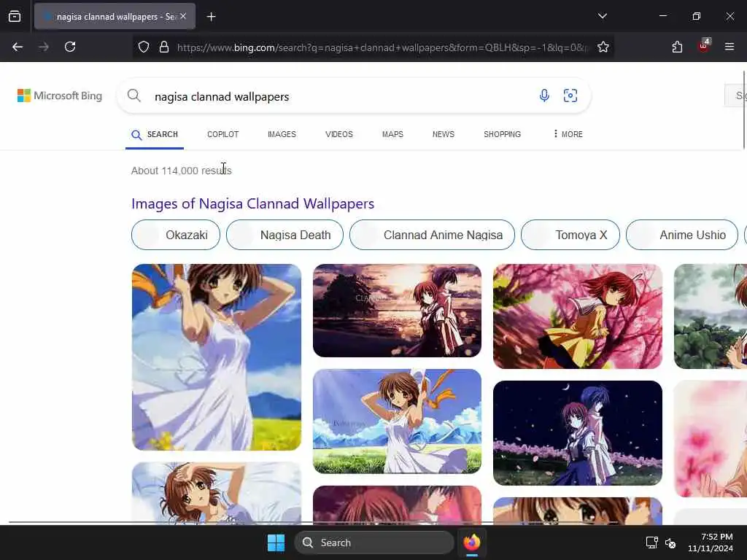The height and width of the screenshot is (560, 747).
Task: Switch to the MAPS tab
Action: click(392, 134)
